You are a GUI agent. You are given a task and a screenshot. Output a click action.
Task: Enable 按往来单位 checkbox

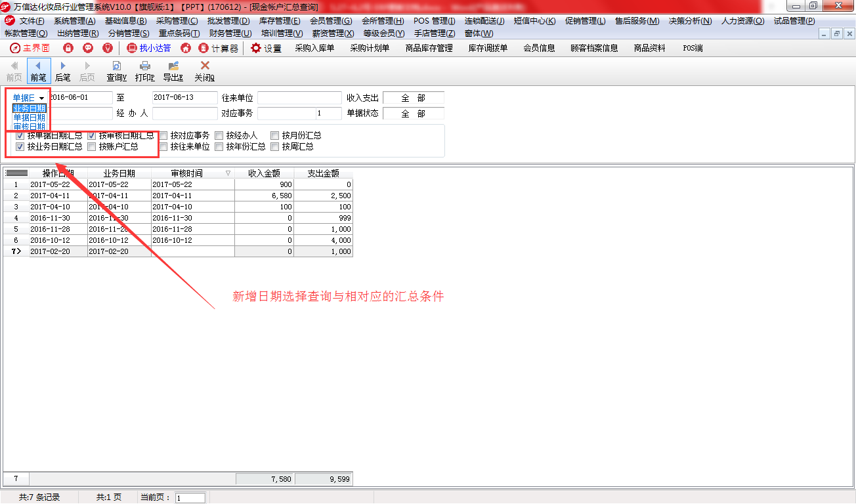pyautogui.click(x=163, y=147)
